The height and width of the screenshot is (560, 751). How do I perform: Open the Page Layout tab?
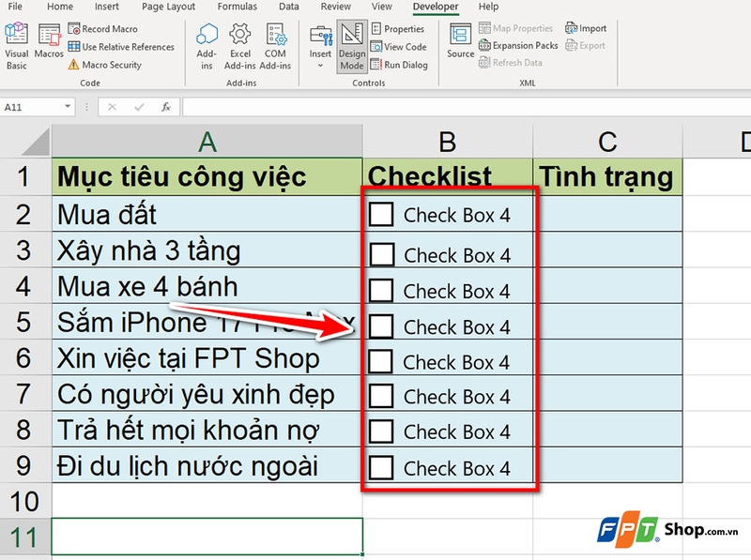(166, 7)
